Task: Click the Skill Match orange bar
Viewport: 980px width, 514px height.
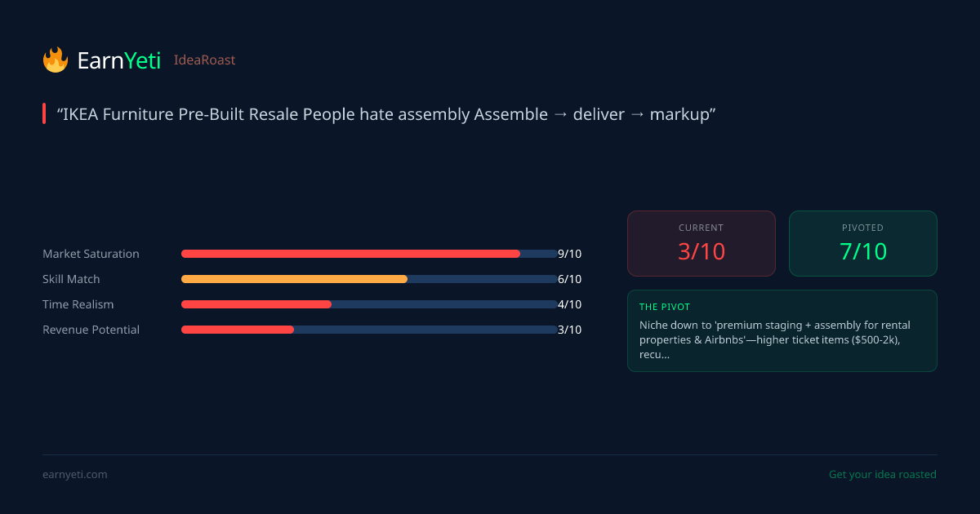Action: (x=294, y=279)
